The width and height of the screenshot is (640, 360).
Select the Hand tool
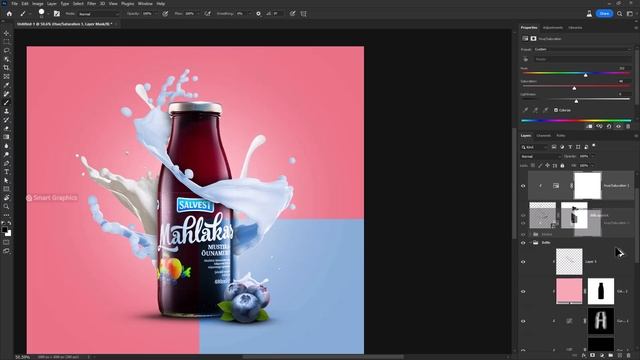point(6,198)
